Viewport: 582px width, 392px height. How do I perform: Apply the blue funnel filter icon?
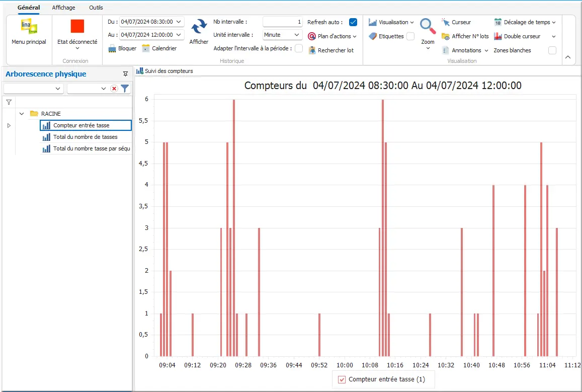tap(125, 89)
